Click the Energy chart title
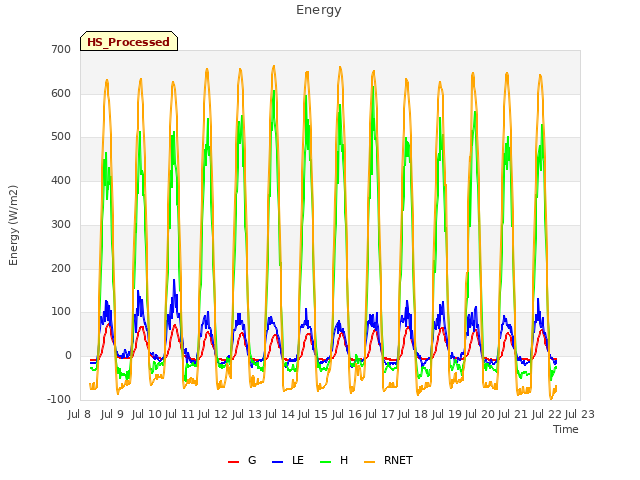This screenshot has width=640, height=480. click(x=319, y=10)
